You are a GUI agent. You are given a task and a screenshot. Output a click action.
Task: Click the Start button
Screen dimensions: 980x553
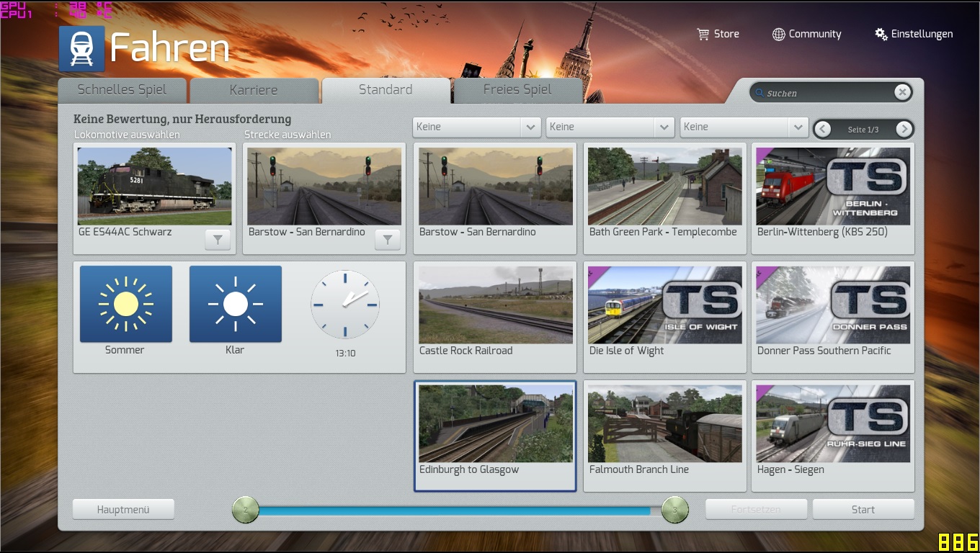click(x=863, y=509)
